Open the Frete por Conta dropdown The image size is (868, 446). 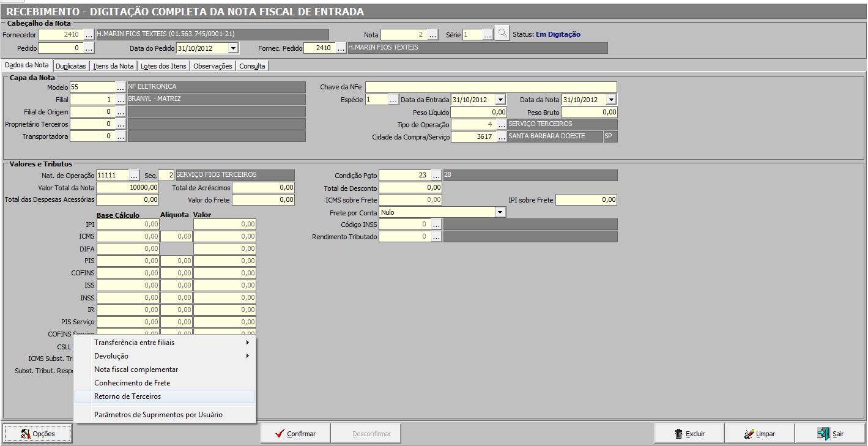500,212
